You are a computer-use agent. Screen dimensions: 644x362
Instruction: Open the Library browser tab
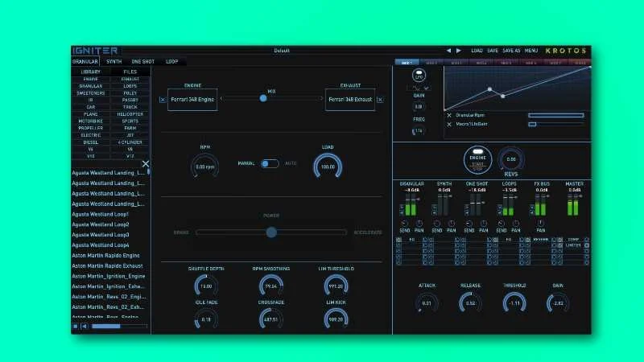[x=90, y=72]
